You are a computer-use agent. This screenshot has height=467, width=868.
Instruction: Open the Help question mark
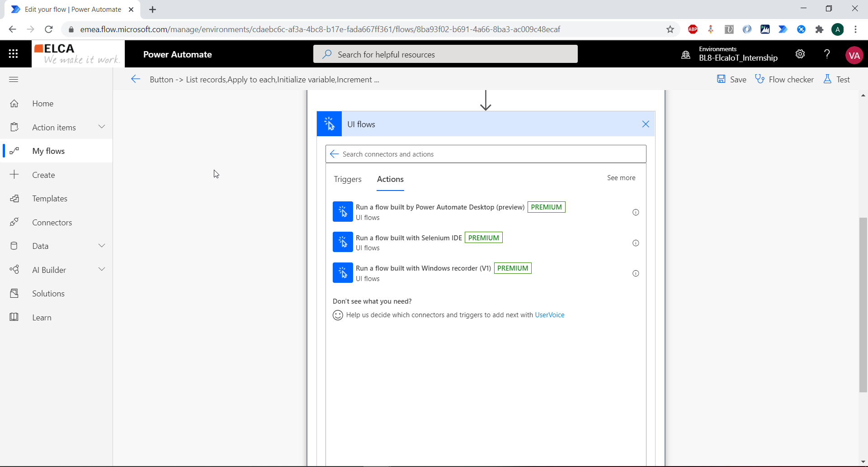(x=827, y=54)
